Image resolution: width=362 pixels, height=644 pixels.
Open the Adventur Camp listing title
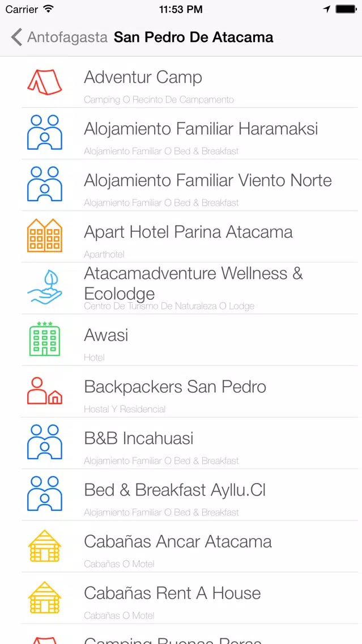143,77
